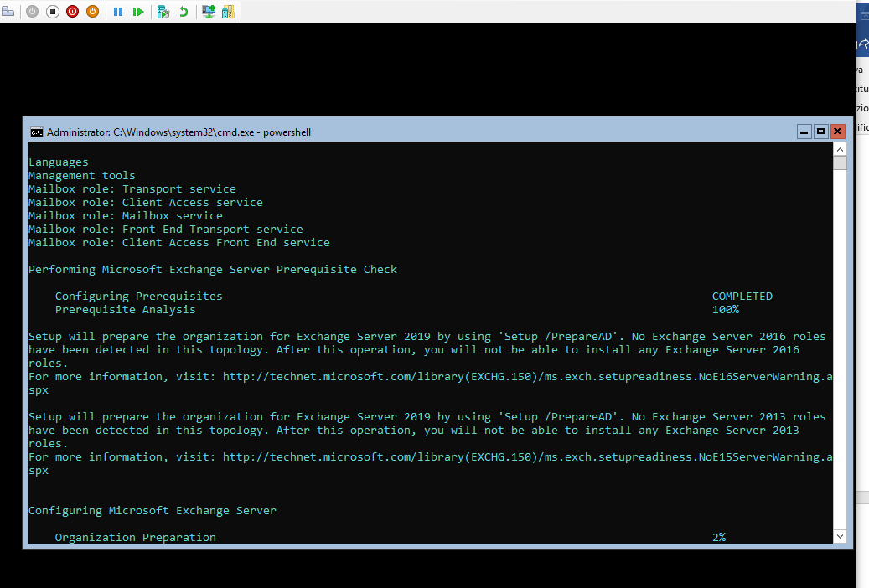The width and height of the screenshot is (869, 588).
Task: Click the 'Languages' line in console
Action: pyautogui.click(x=58, y=162)
